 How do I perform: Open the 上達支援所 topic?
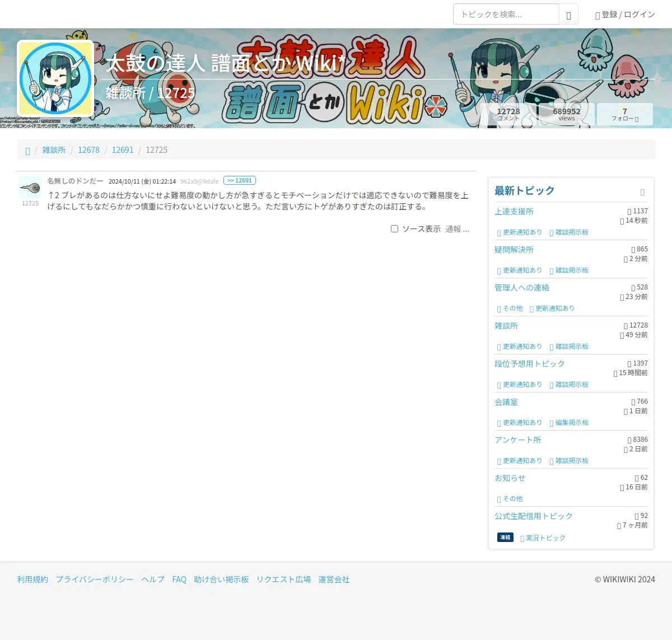(x=514, y=212)
